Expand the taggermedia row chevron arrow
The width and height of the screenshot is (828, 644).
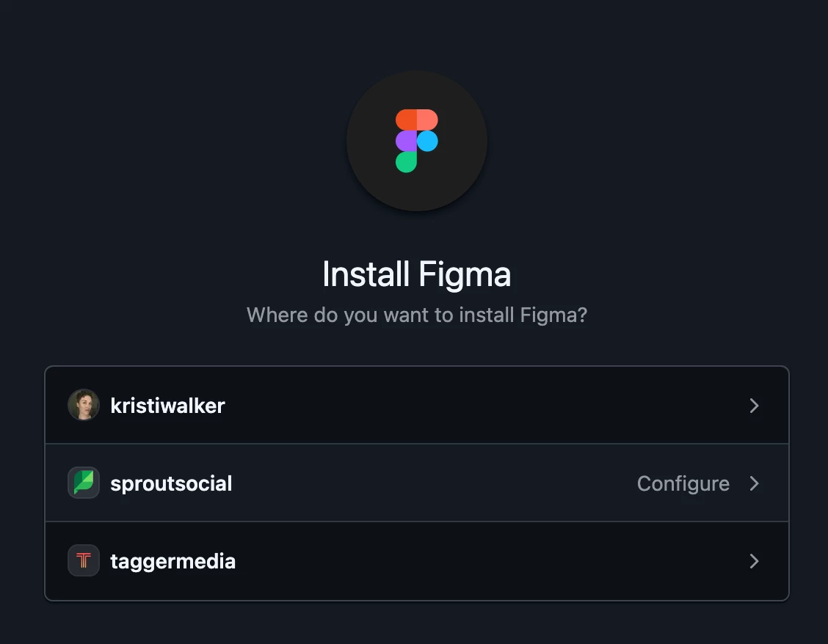coord(754,561)
